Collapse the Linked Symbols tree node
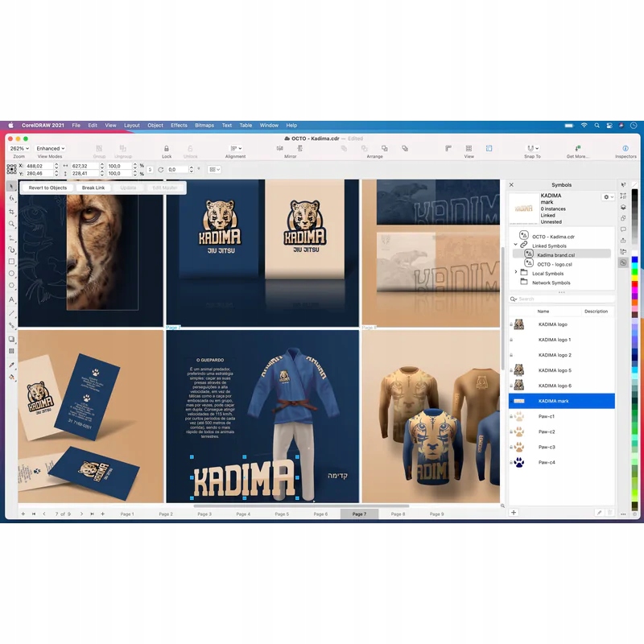 (x=515, y=245)
